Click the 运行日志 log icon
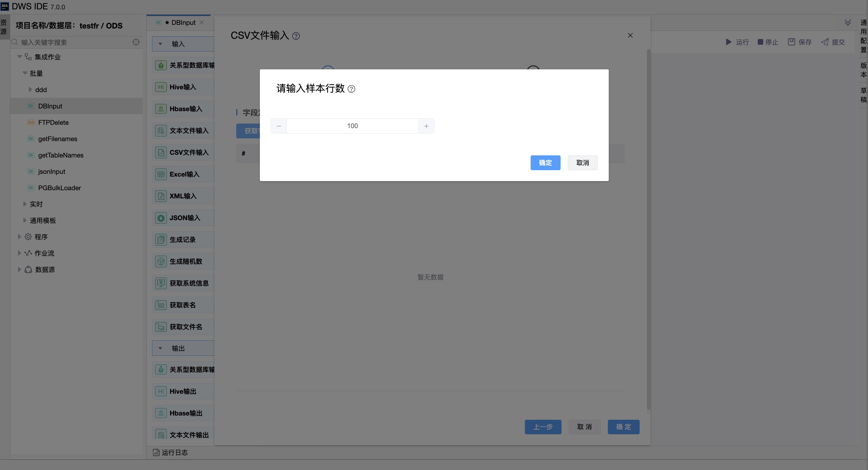 point(156,452)
